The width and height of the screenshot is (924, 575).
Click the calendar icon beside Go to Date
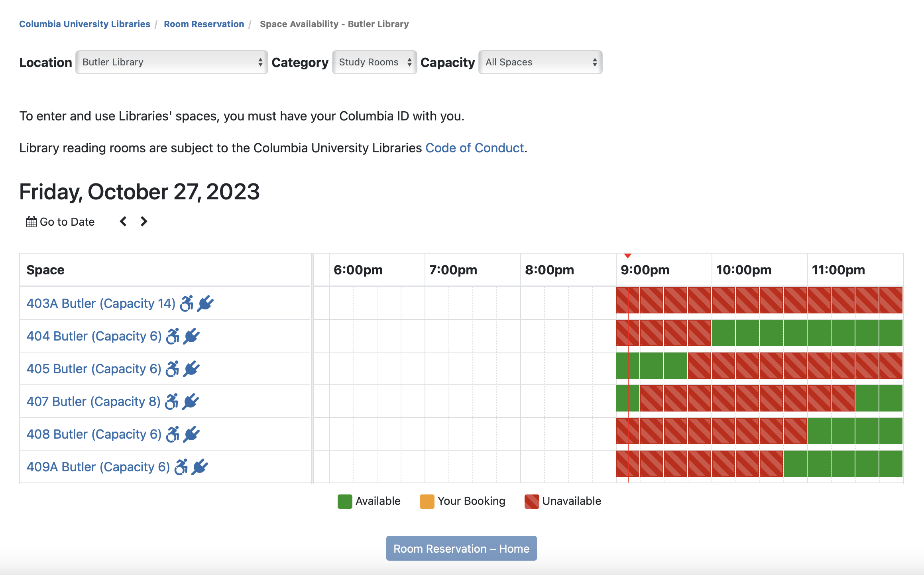31,222
